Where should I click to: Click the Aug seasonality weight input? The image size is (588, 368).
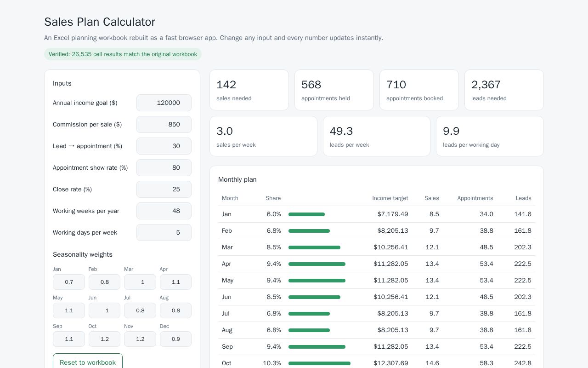pos(175,310)
